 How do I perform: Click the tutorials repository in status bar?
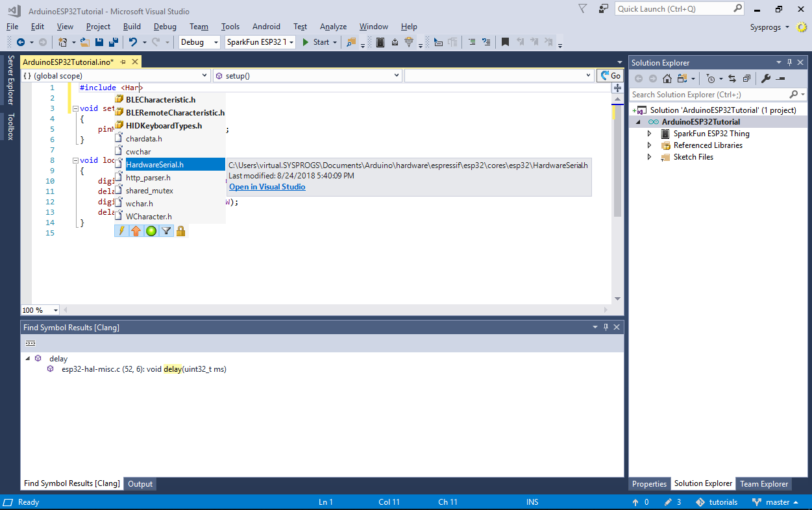[x=717, y=502]
